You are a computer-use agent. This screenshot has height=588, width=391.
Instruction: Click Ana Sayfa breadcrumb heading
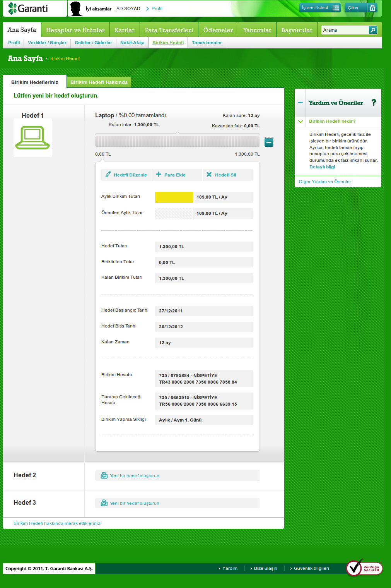pos(25,58)
